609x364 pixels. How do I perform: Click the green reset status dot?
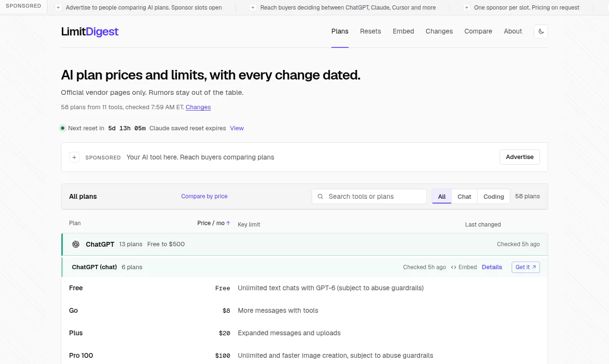pyautogui.click(x=63, y=128)
